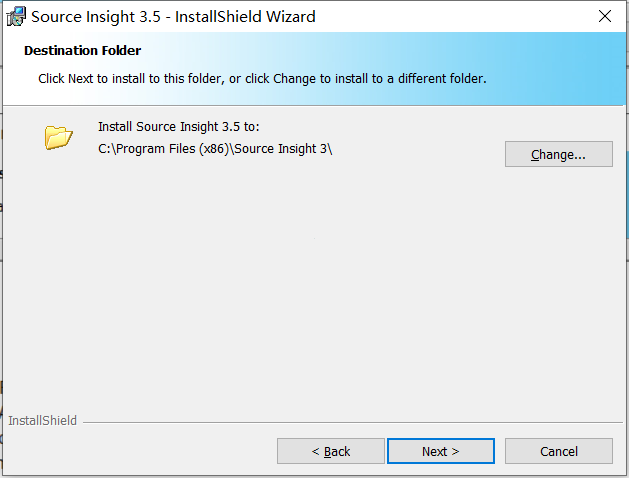Click the word "Change" in the instruction sentence

click(x=294, y=79)
